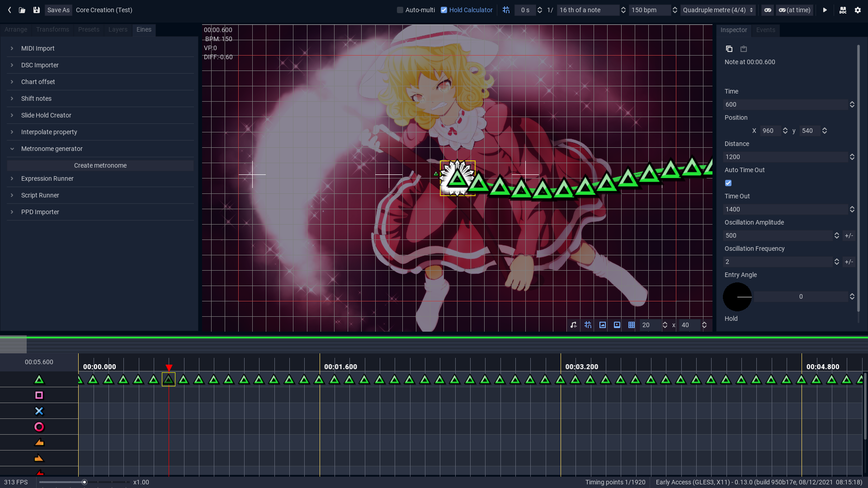Click the selected triangle note on the timeline

point(169,380)
